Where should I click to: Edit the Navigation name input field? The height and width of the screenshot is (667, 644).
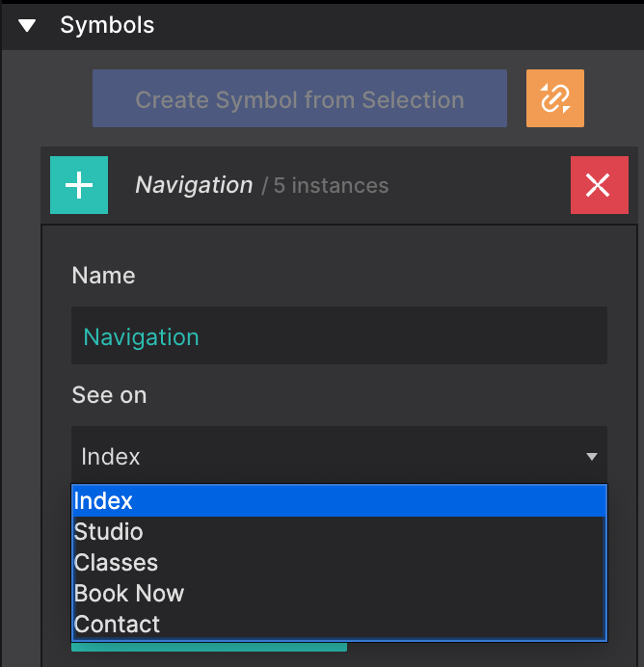(x=339, y=335)
